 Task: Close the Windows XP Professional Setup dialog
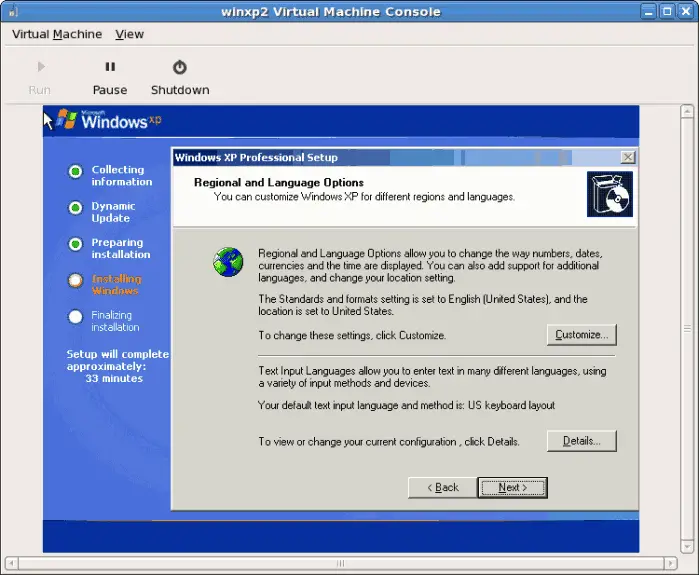coord(627,157)
